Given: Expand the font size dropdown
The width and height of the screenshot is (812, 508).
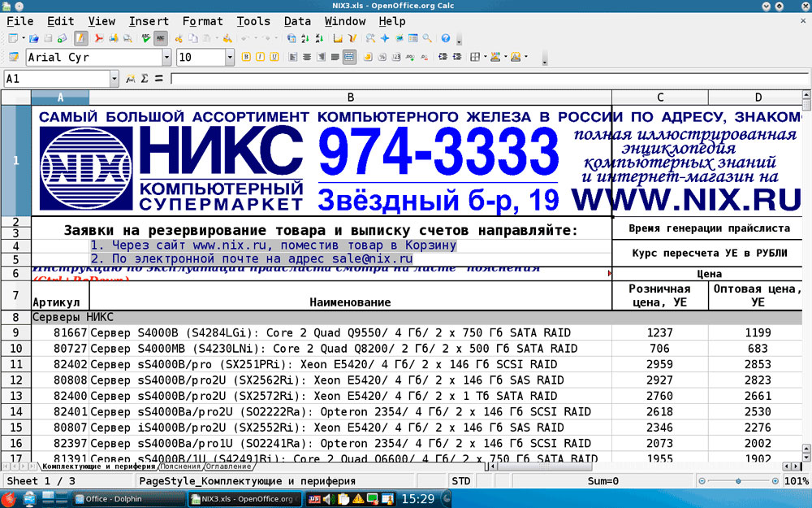Looking at the screenshot, I should click(230, 57).
